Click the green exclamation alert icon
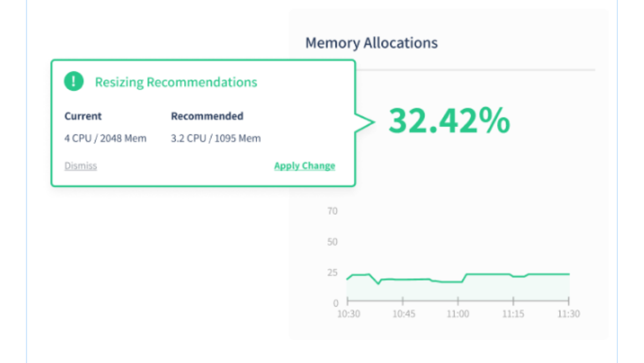644x363 pixels. pos(74,82)
